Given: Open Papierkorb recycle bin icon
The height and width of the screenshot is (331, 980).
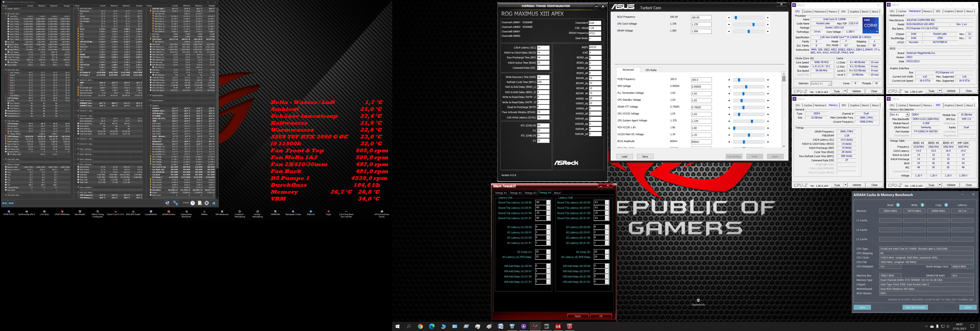Looking at the screenshot, I should click(698, 302).
